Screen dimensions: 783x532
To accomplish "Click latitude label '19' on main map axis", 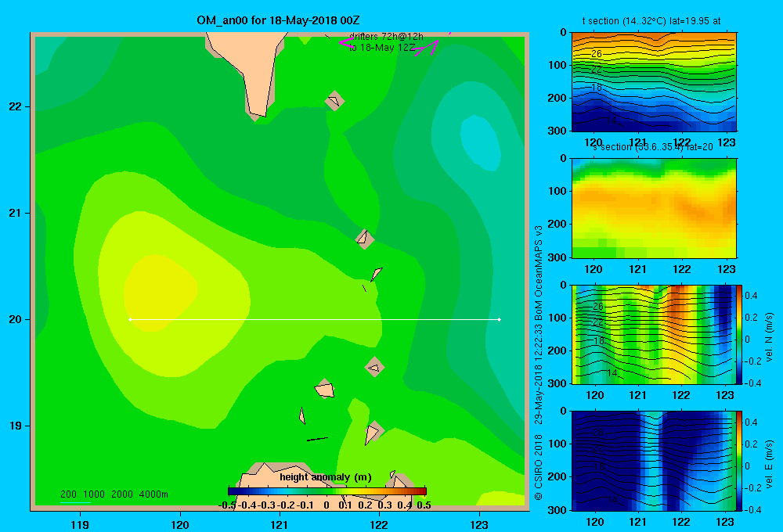I will [x=16, y=426].
